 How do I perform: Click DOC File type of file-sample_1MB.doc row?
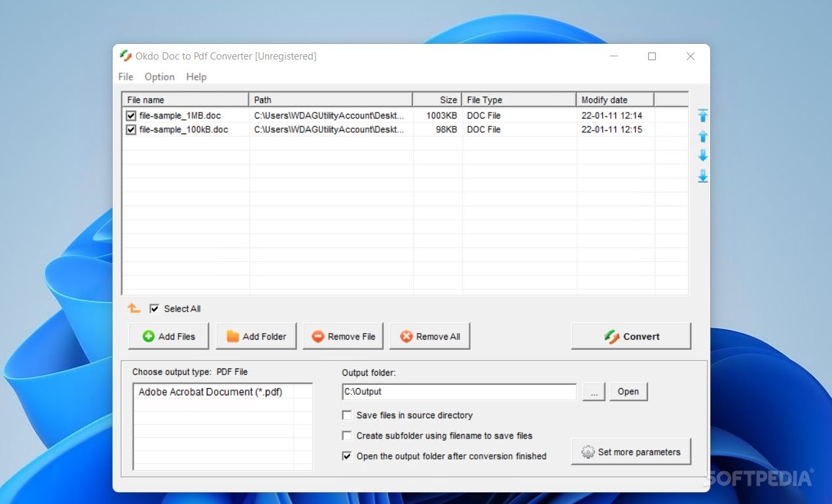(x=484, y=116)
